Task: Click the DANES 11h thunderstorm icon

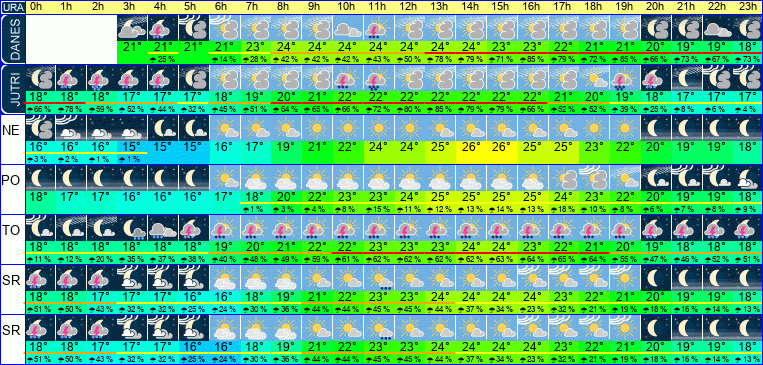Action: [x=378, y=28]
